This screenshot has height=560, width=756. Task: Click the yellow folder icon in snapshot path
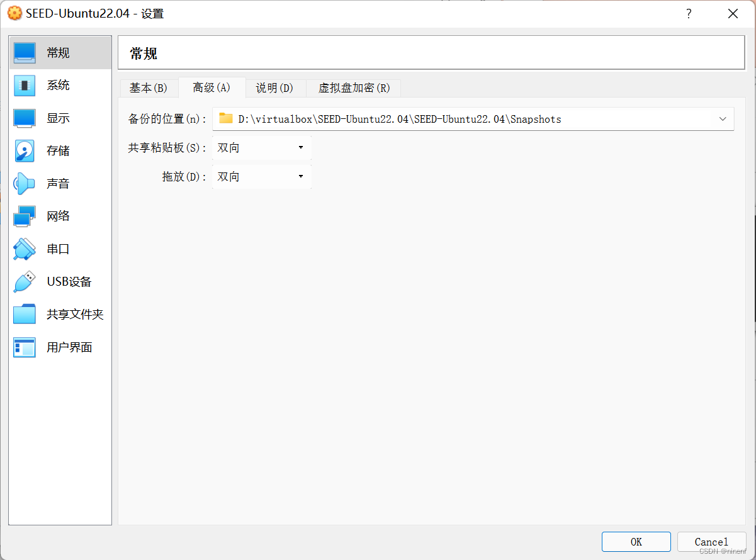click(x=226, y=118)
